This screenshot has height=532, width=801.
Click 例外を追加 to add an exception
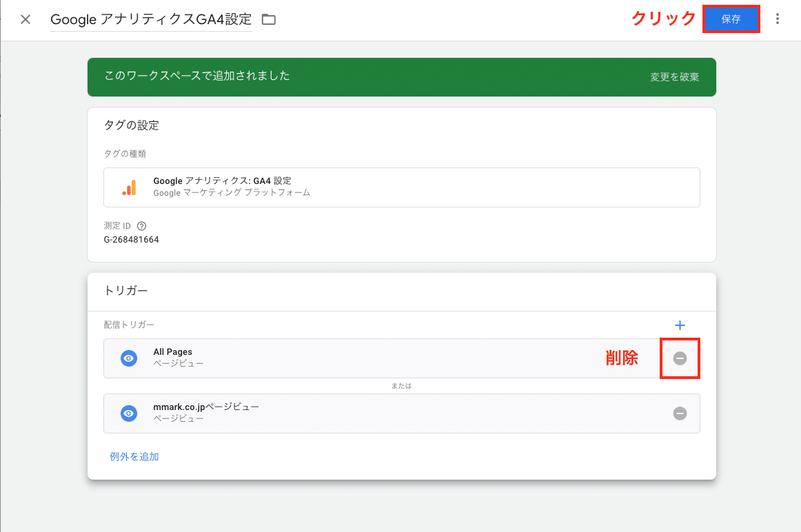point(134,456)
